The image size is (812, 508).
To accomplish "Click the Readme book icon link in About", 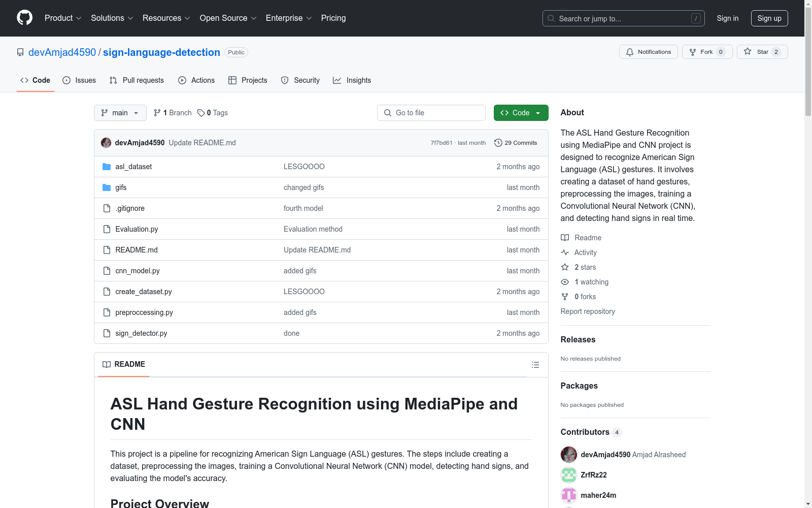I will tap(581, 238).
